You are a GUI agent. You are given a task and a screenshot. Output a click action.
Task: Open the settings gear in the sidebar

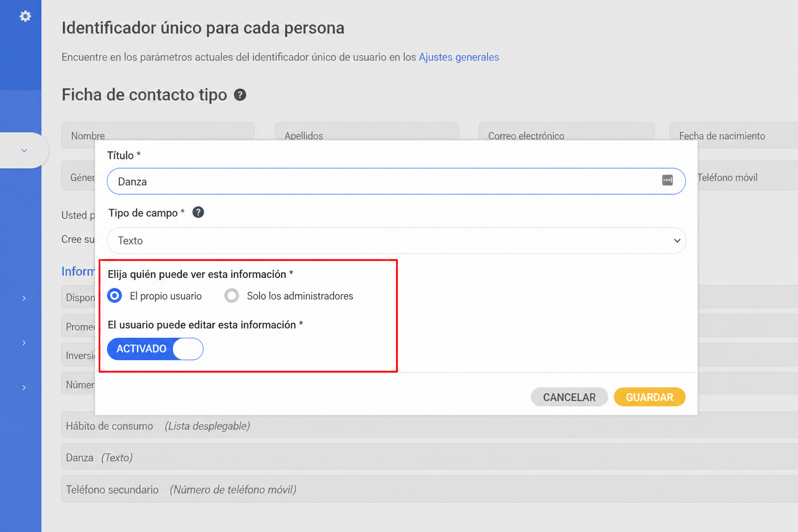[25, 16]
